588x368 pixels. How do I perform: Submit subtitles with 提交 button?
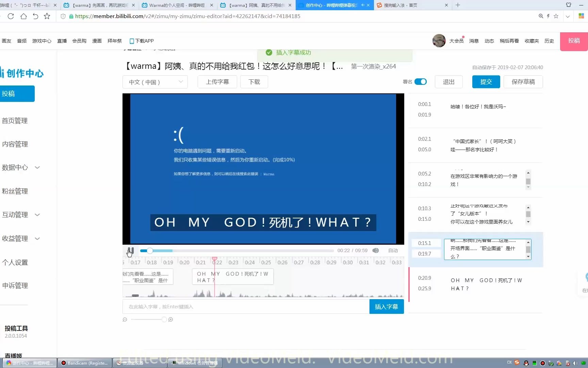pos(486,82)
